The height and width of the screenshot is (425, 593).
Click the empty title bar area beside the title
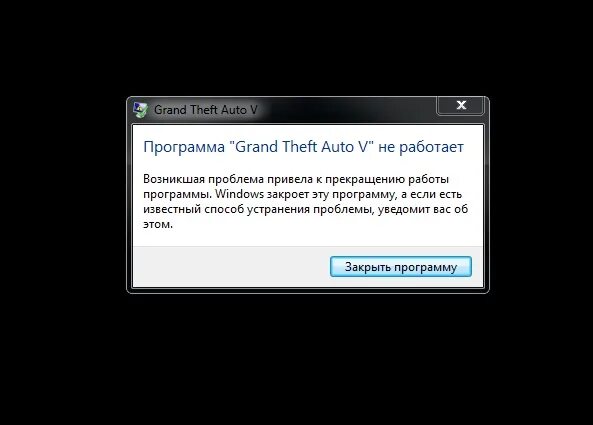point(346,110)
